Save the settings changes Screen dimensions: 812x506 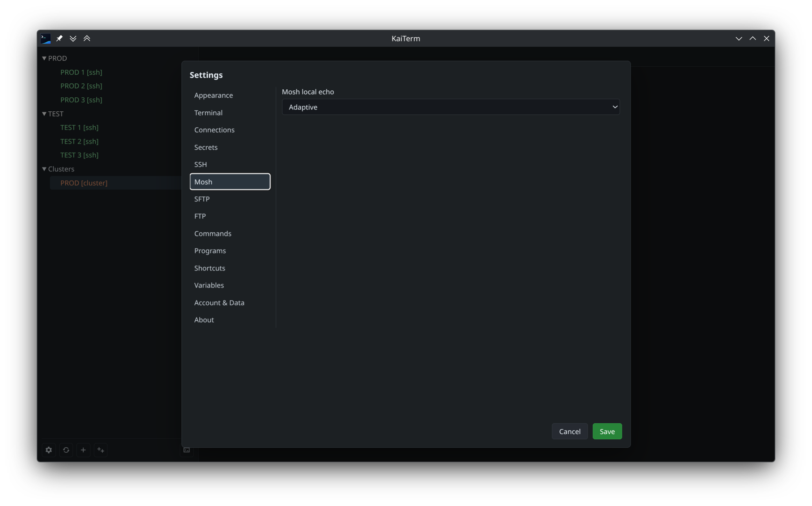[x=607, y=431]
